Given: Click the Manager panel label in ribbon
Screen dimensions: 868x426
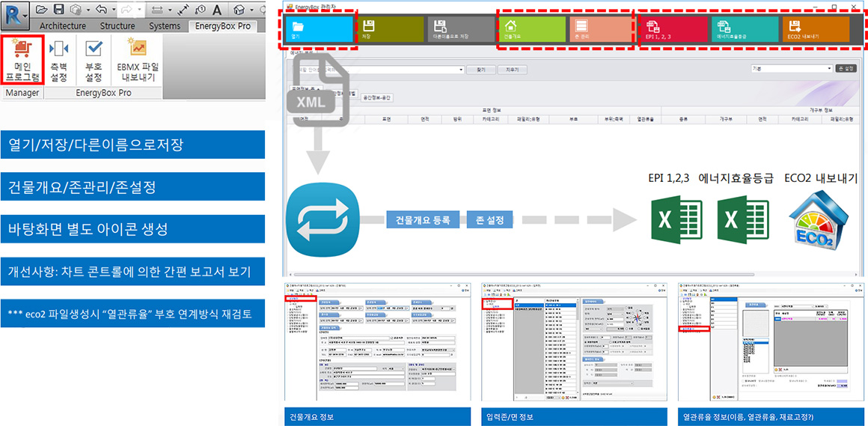Looking at the screenshot, I should [x=22, y=93].
